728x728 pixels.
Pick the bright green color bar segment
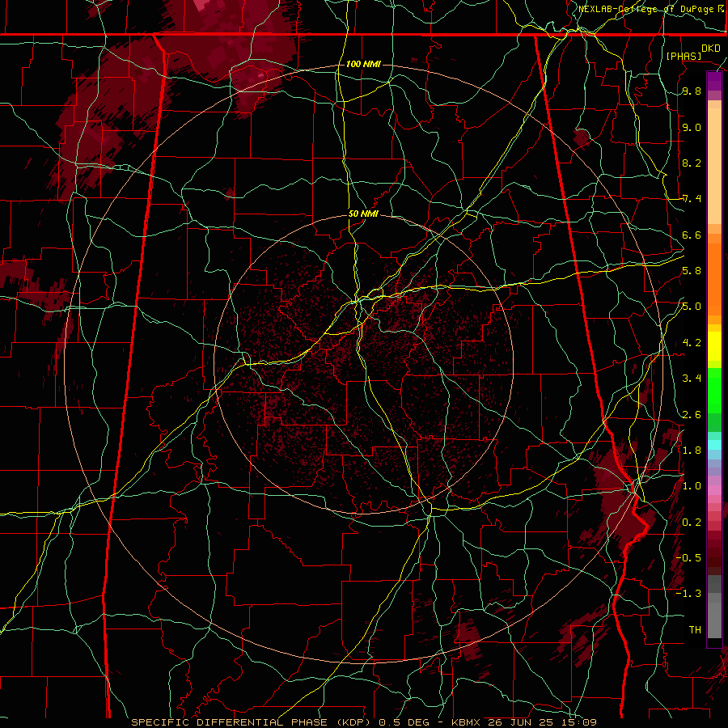point(714,391)
